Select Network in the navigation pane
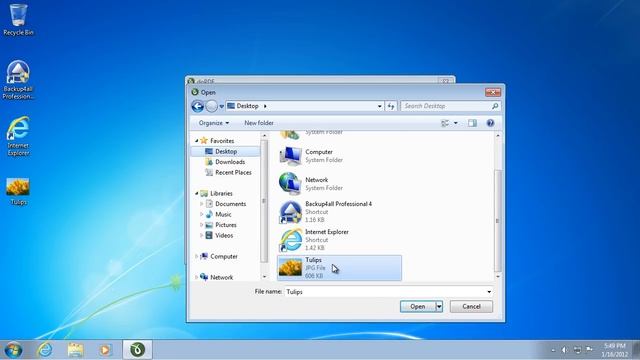 coord(222,277)
